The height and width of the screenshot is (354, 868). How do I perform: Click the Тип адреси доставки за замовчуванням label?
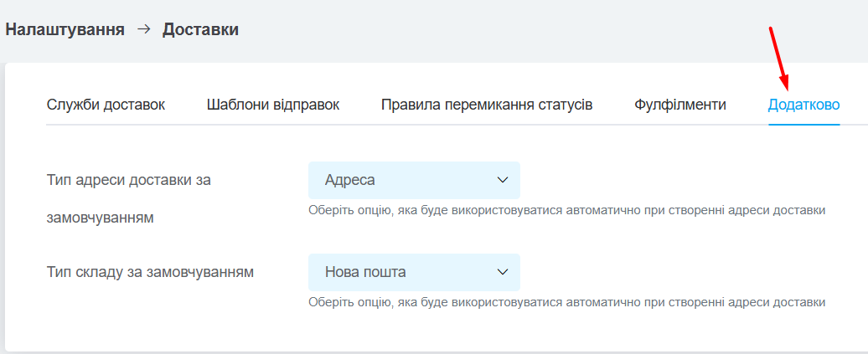click(129, 199)
